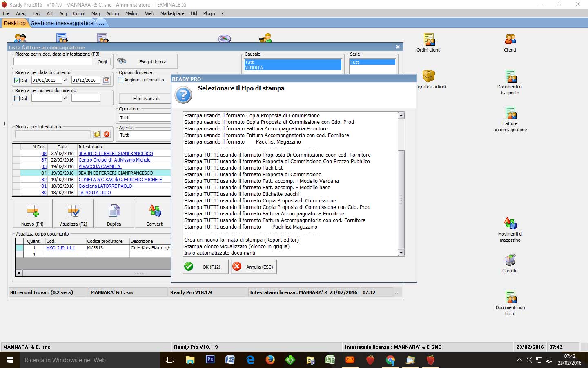Select VENDITA in the Causale list
The height and width of the screenshot is (368, 588).
tap(293, 67)
